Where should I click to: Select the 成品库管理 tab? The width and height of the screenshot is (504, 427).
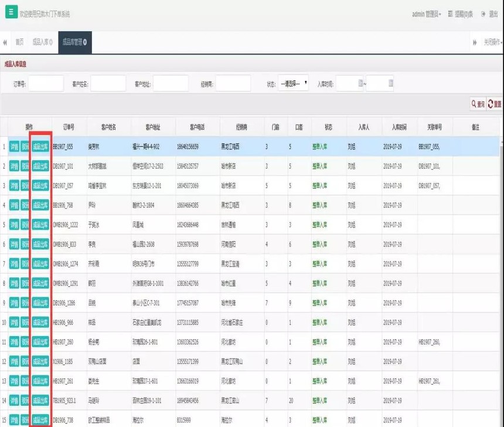[75, 42]
